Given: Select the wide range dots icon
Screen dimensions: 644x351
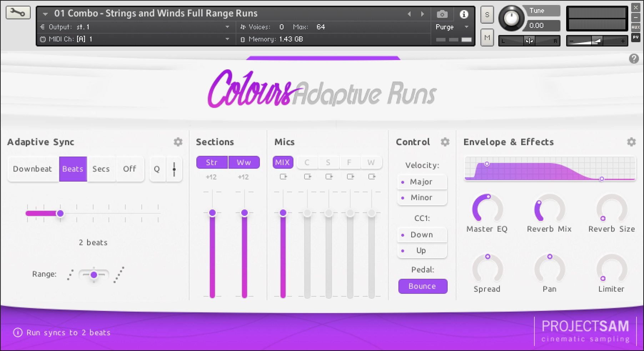Looking at the screenshot, I should tap(119, 275).
